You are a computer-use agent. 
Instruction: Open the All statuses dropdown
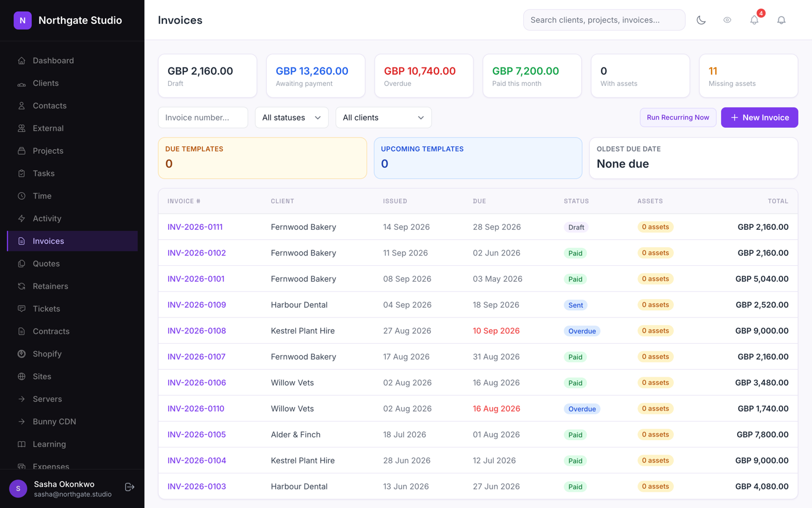coord(292,117)
